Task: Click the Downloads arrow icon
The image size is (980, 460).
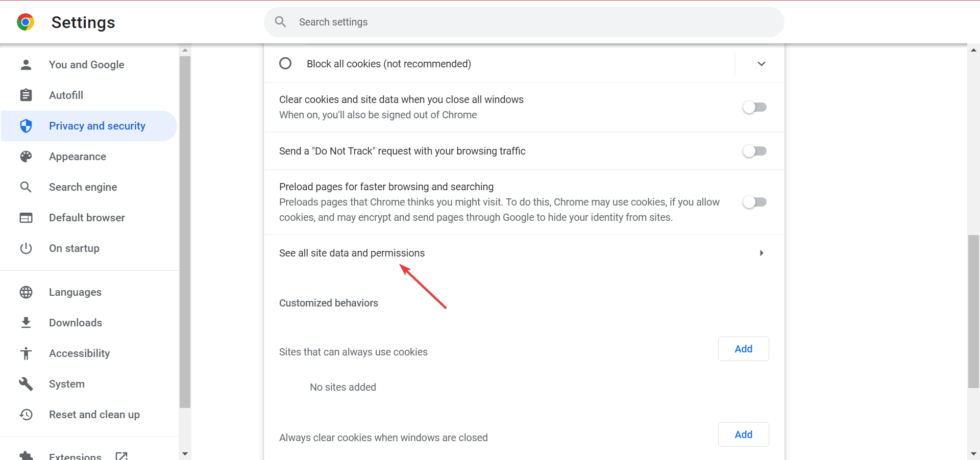Action: [26, 323]
